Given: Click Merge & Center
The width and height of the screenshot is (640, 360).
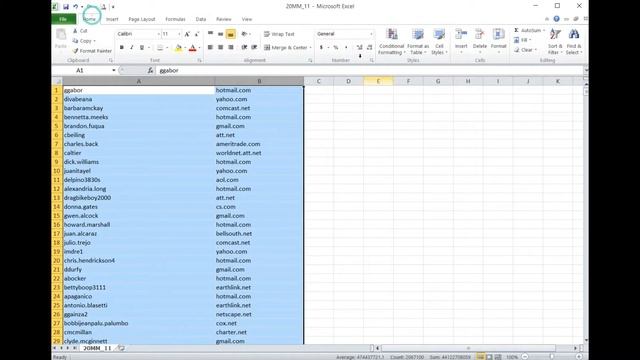Looking at the screenshot, I should click(x=285, y=48).
